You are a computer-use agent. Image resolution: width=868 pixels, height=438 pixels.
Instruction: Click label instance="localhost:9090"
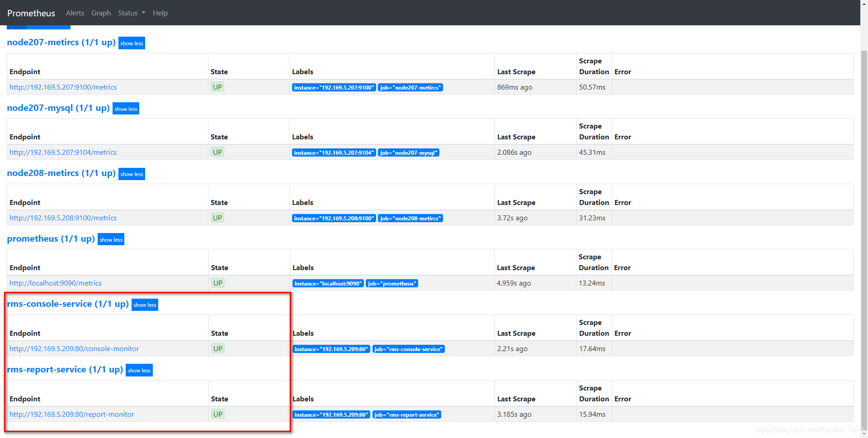pos(328,284)
